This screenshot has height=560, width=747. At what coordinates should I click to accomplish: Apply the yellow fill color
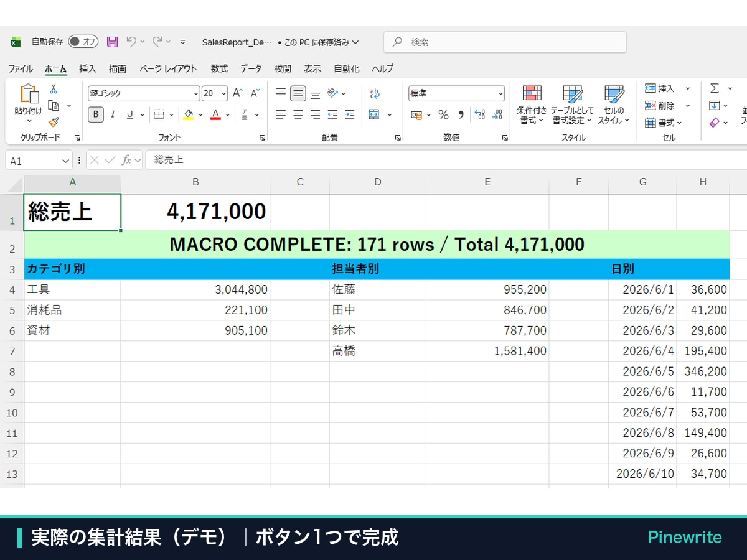pyautogui.click(x=189, y=114)
